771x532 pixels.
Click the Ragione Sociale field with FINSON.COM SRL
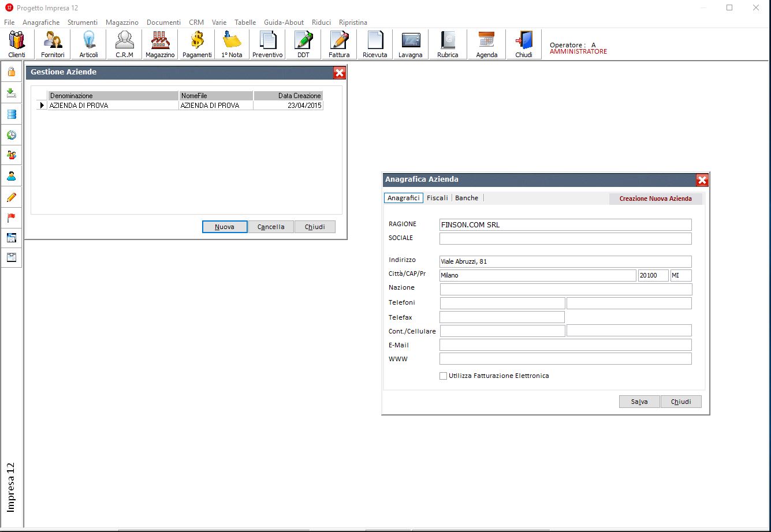[x=565, y=224]
